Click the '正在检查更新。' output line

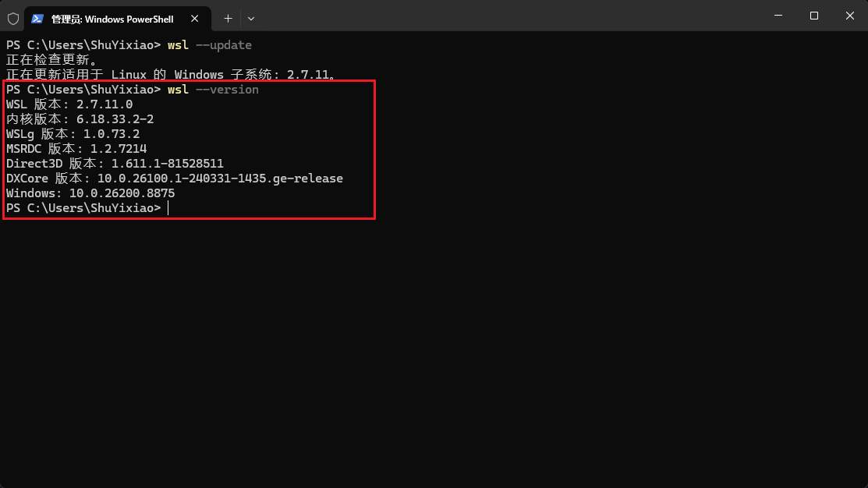[52, 60]
